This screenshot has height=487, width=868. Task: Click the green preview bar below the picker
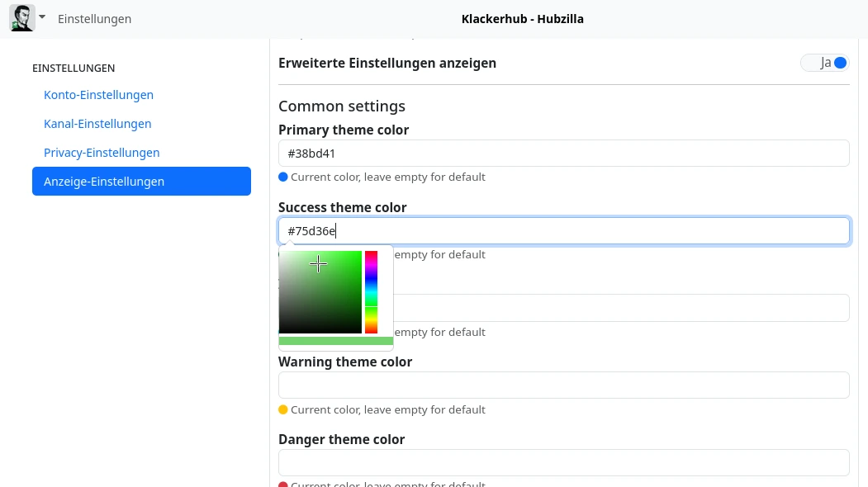[335, 341]
